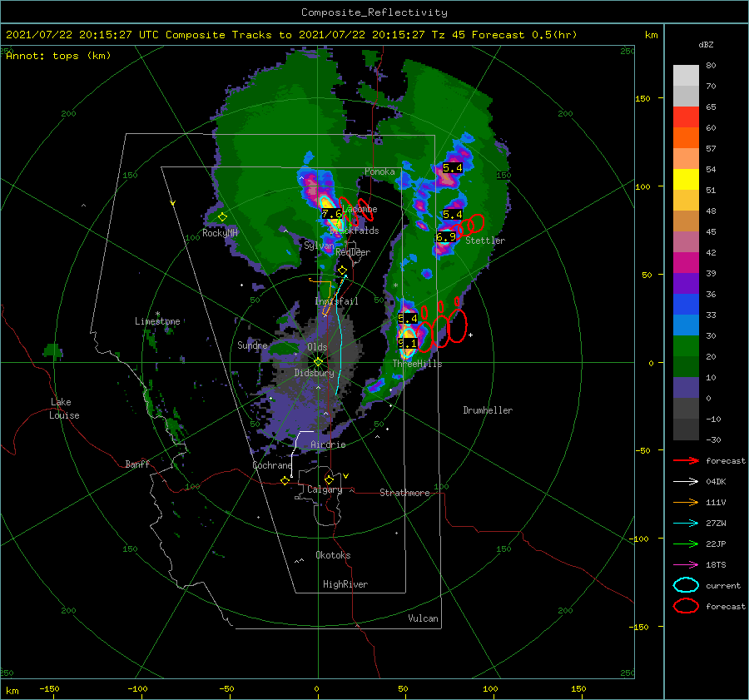Click the yellow diamond below Cochrane label
The width and height of the screenshot is (749, 700).
coord(285,481)
